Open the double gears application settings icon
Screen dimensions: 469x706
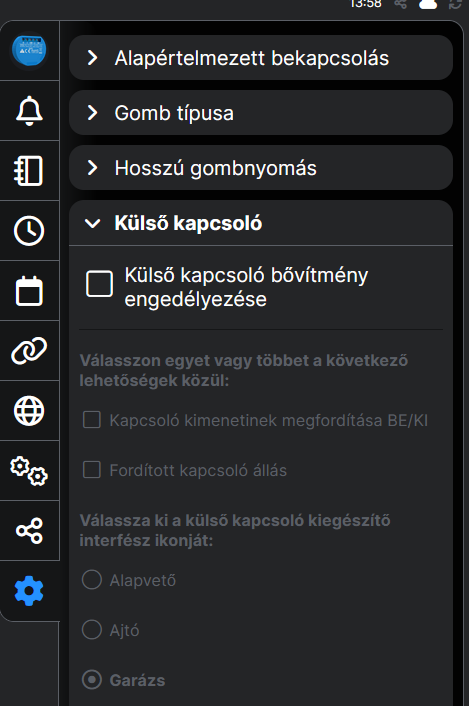click(29, 471)
